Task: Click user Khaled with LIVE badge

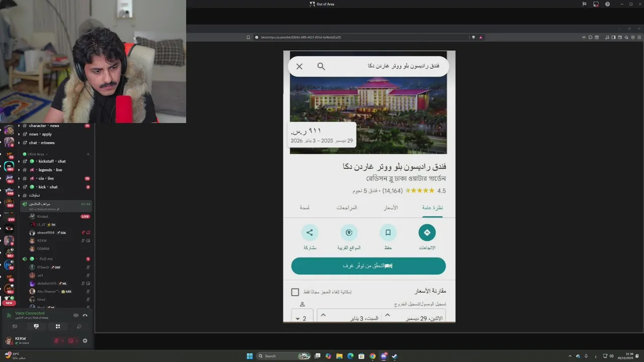Action: click(59, 217)
